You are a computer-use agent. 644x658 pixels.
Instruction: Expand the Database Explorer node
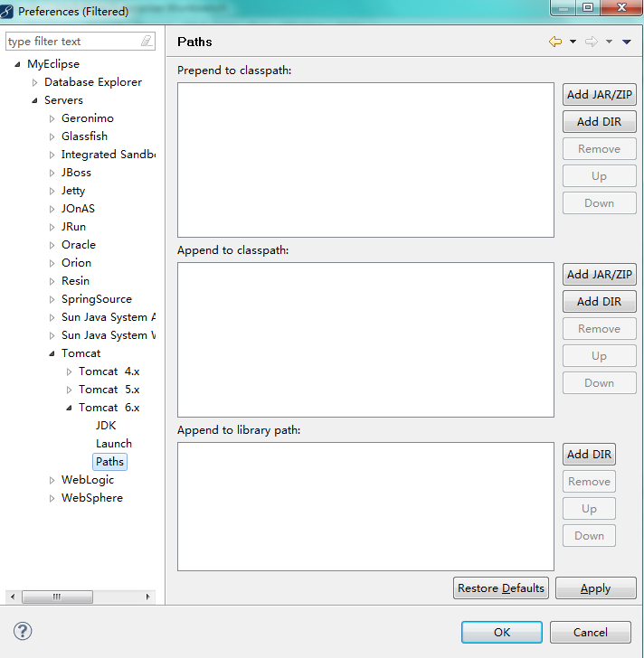point(35,82)
